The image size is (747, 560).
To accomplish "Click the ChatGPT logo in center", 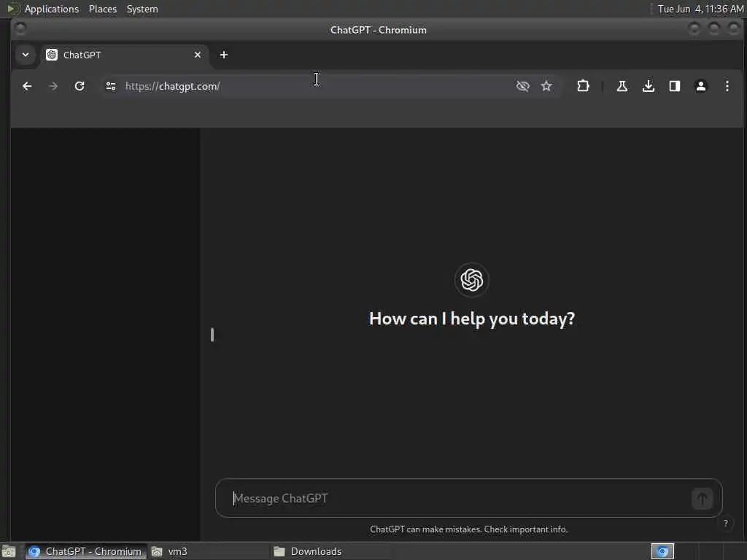I will 472,279.
